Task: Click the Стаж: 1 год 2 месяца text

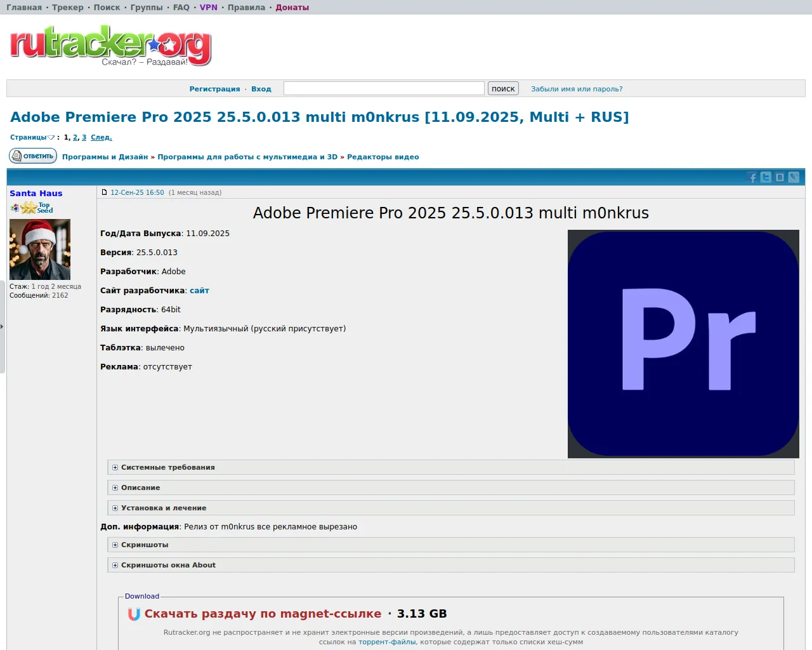Action: click(45, 286)
